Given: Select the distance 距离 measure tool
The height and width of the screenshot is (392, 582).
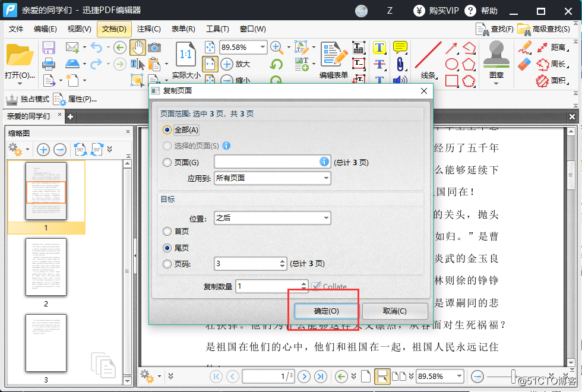Looking at the screenshot, I should point(553,48).
